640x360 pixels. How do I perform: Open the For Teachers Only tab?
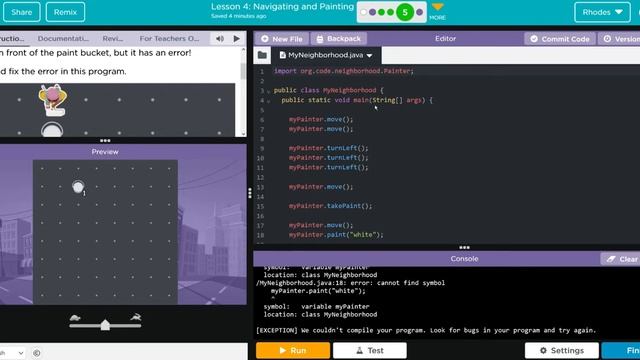coord(169,38)
